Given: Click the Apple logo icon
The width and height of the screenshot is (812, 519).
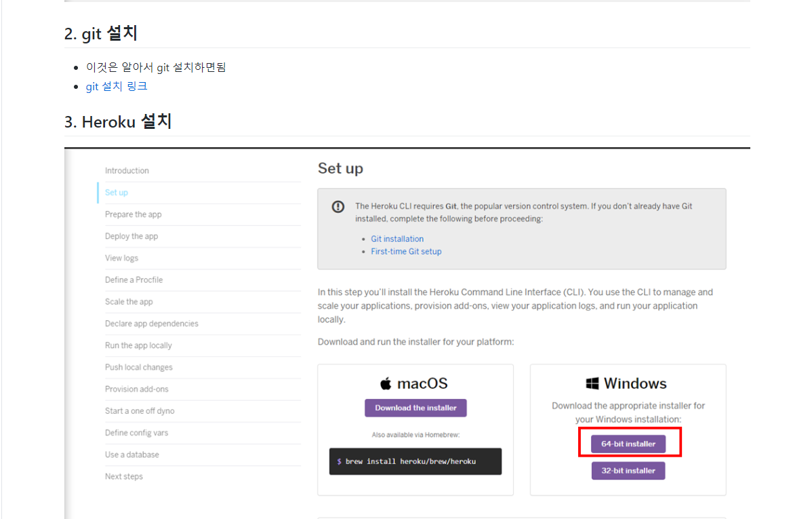Looking at the screenshot, I should (x=386, y=384).
